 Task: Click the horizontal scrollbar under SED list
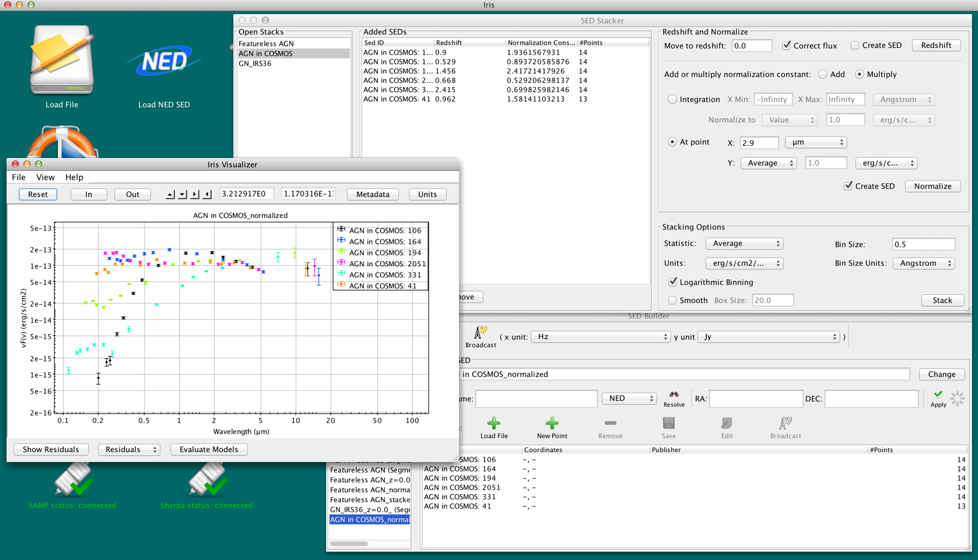click(349, 544)
